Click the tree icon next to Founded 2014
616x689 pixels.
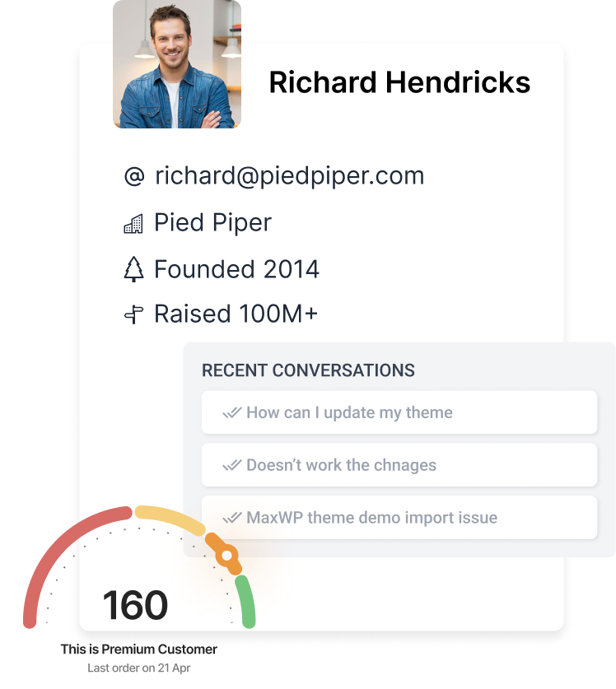(133, 270)
